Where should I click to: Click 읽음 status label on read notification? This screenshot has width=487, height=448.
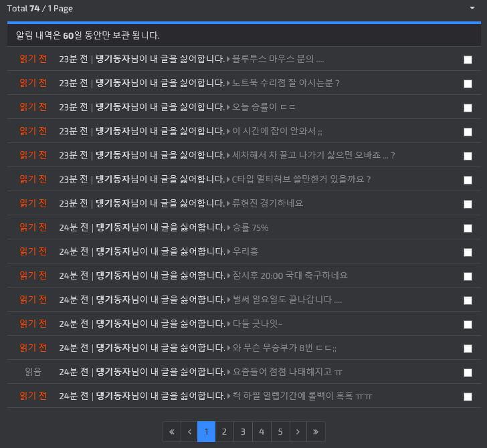click(33, 372)
